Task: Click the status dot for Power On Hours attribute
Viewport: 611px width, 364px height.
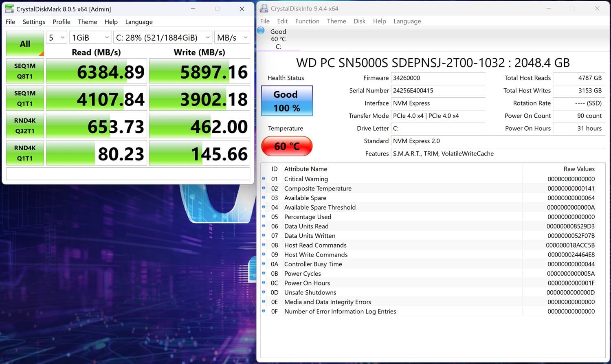Action: [264, 283]
